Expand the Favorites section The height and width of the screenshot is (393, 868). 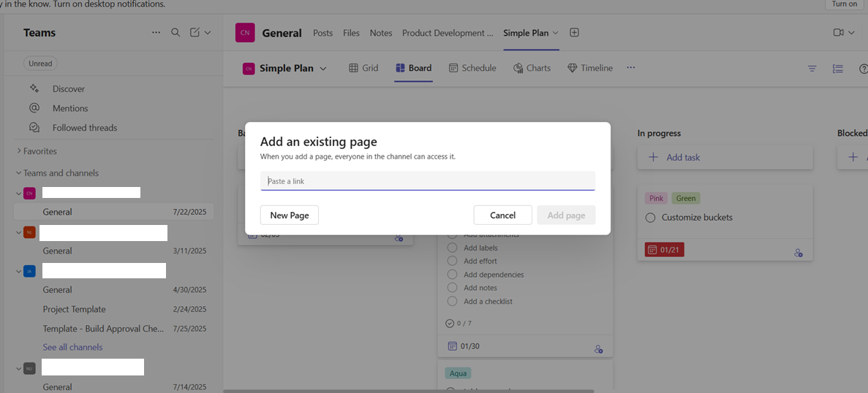tap(37, 151)
